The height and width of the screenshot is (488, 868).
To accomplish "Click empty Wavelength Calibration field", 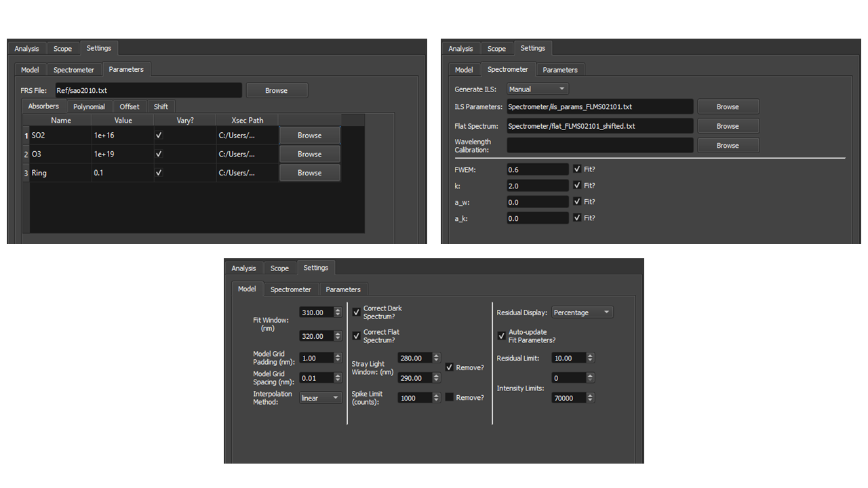I will (x=600, y=145).
